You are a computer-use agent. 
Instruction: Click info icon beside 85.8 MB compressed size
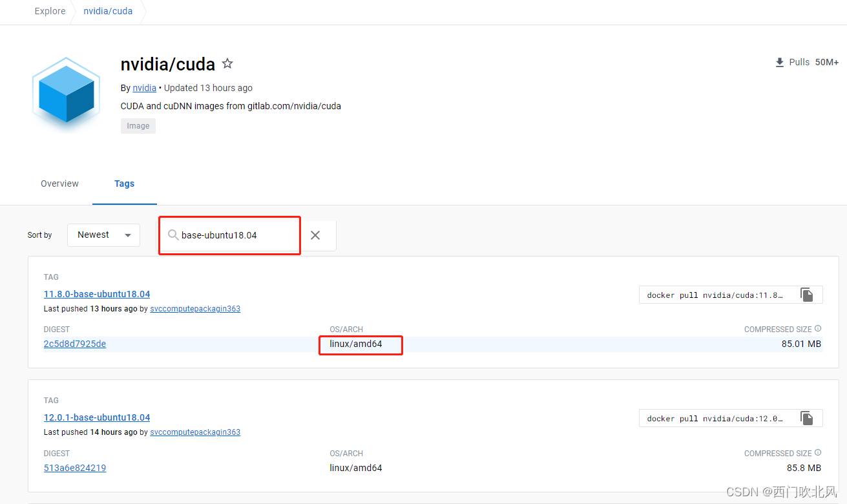coord(818,453)
